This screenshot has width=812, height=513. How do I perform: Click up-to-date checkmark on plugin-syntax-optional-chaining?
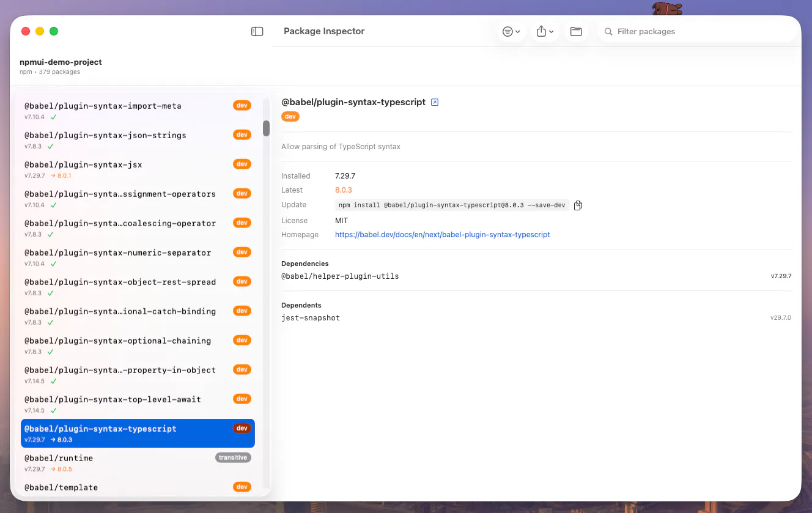[x=50, y=352]
